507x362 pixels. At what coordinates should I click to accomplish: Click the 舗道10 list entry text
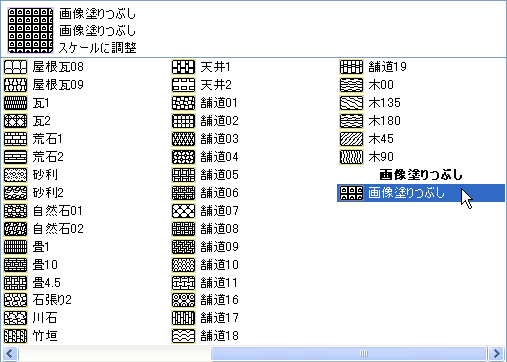[x=219, y=265]
